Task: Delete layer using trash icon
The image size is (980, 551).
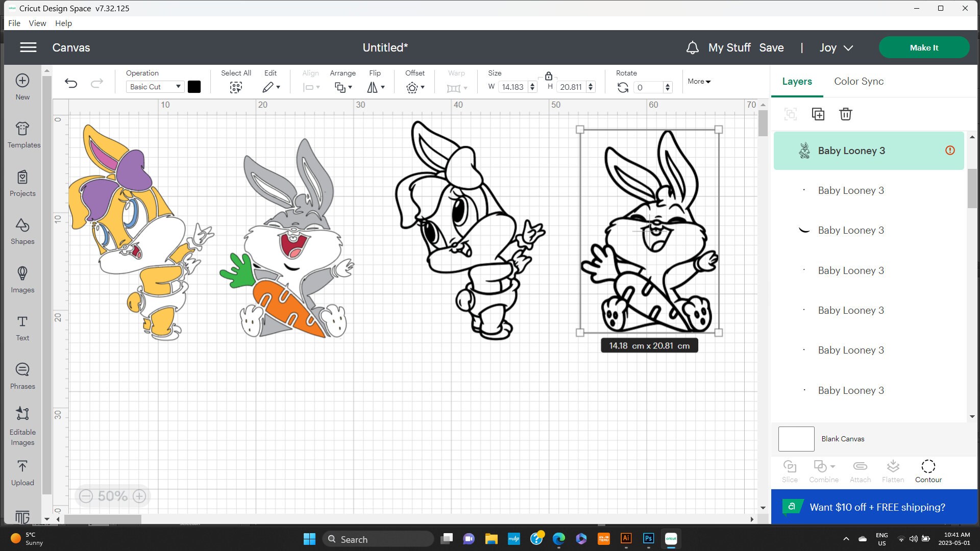Action: tap(845, 114)
